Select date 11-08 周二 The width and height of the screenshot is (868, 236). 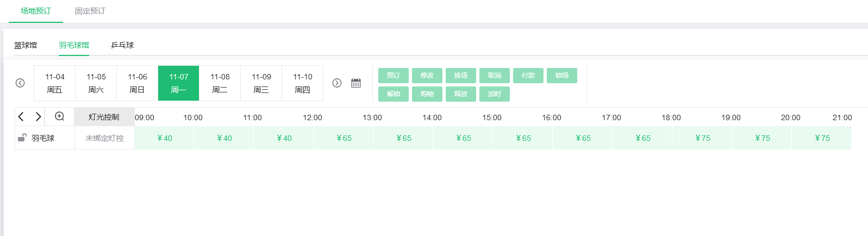point(220,83)
